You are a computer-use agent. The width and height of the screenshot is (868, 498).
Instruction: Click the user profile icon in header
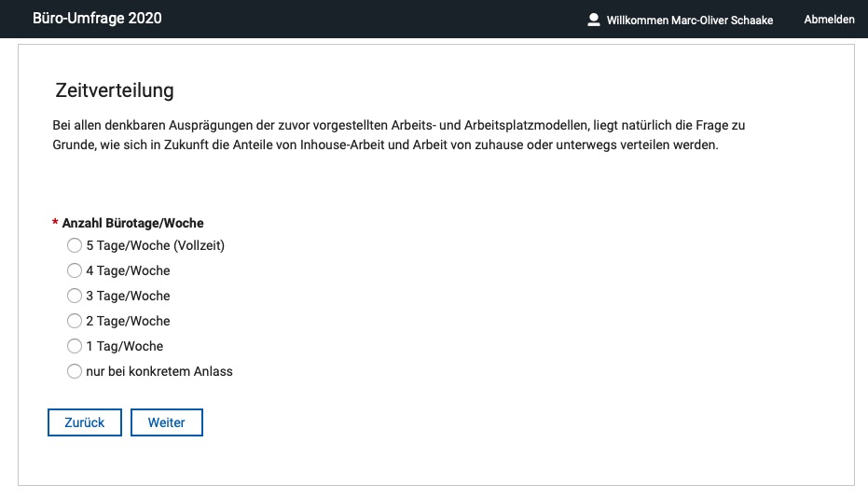pos(593,20)
